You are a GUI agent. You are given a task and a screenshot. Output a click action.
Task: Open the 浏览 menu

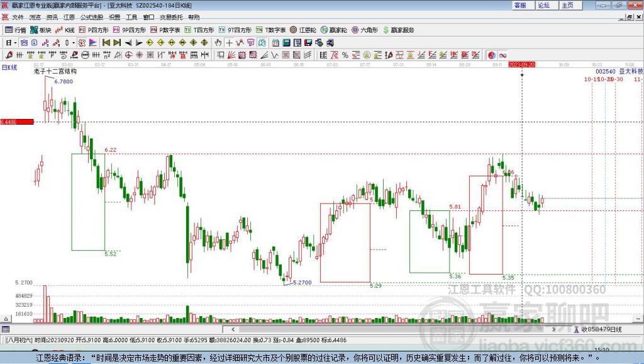[x=35, y=17]
